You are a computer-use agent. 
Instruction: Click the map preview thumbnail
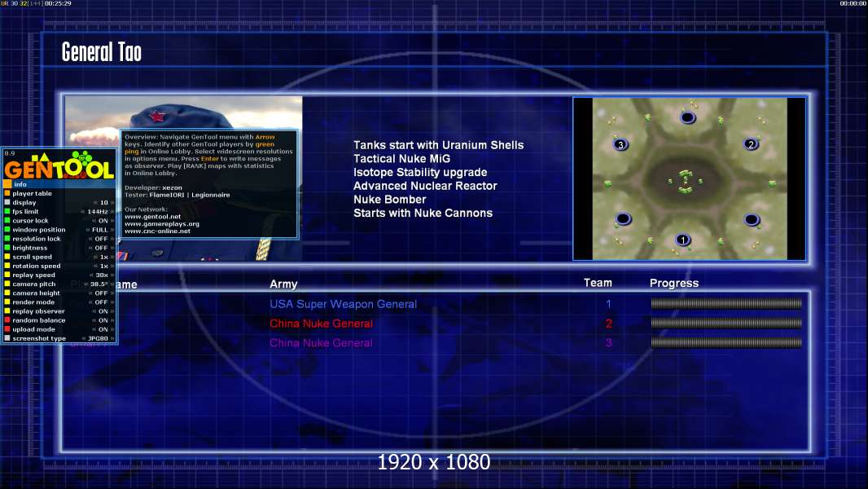point(689,178)
